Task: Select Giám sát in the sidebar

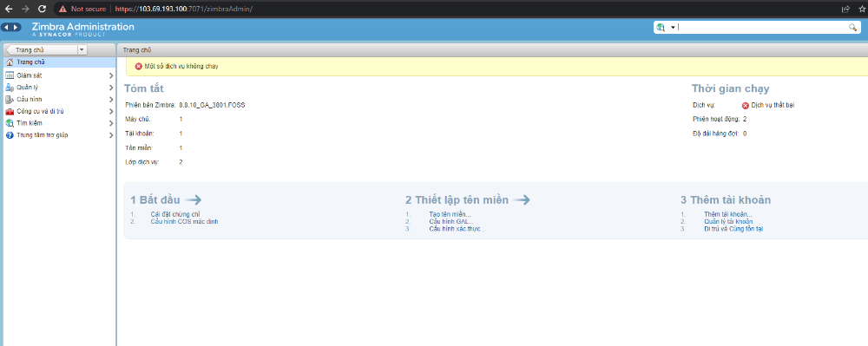Action: tap(29, 75)
